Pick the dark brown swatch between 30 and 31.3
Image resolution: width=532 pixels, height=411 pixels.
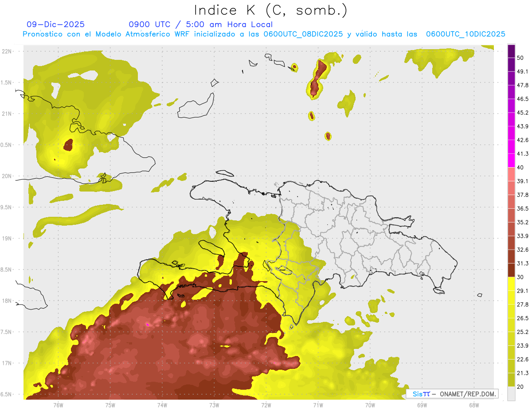click(512, 271)
